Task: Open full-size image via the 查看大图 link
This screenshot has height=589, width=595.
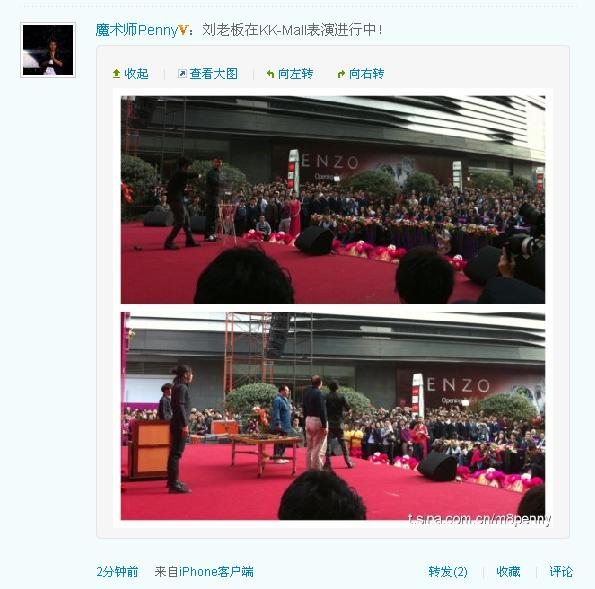Action: [x=214, y=74]
